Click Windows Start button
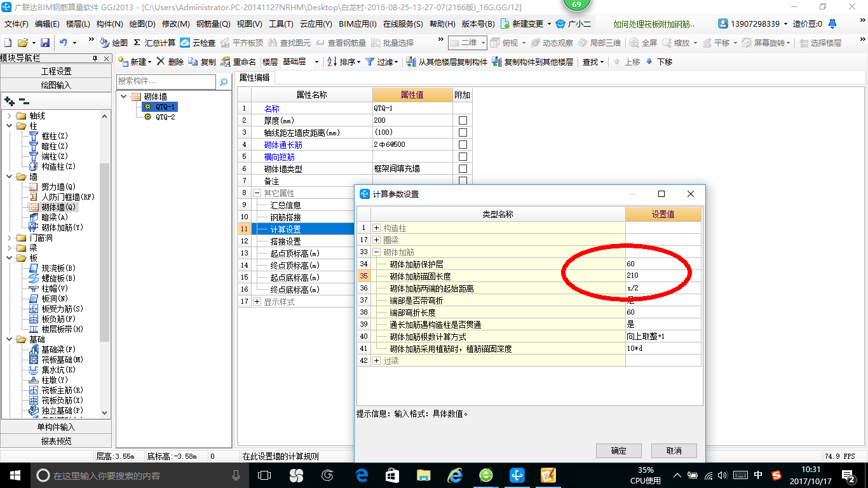This screenshot has width=868, height=488. coord(14,475)
